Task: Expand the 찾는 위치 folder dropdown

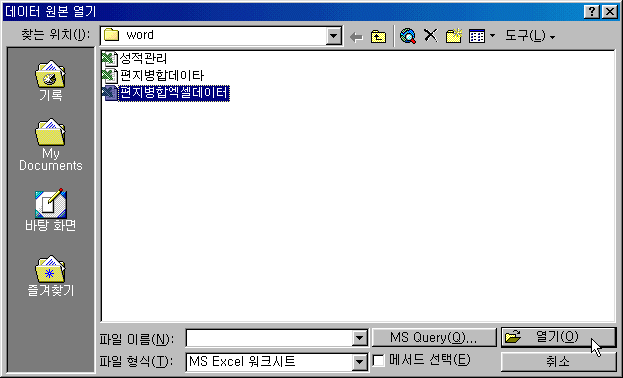Action: [x=333, y=36]
